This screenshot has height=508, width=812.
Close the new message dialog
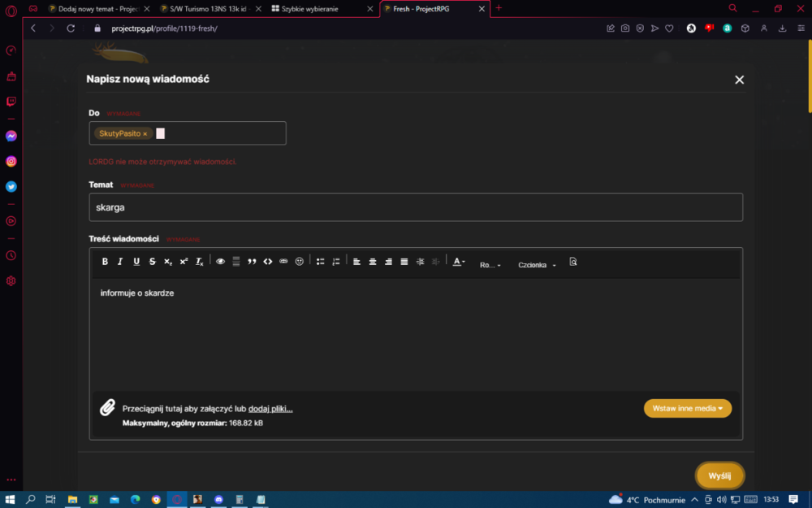coord(740,80)
